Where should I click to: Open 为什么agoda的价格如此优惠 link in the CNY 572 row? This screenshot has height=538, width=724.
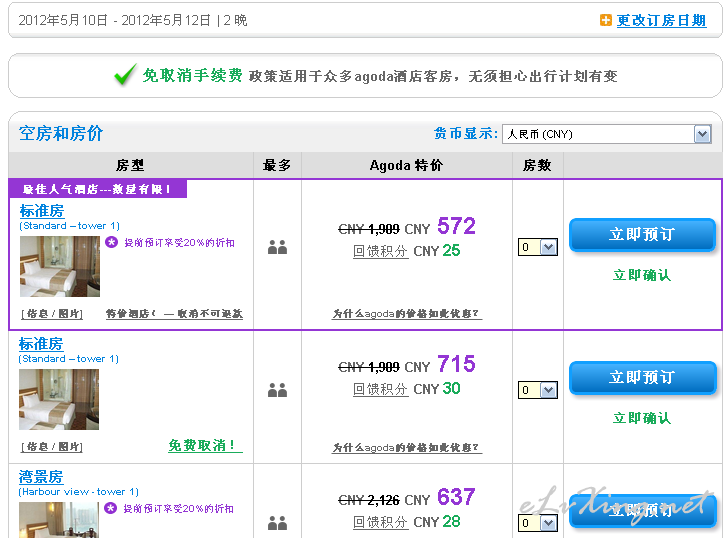pos(407,314)
